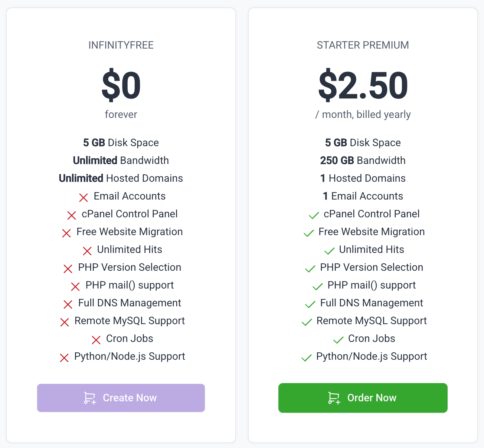Click green check beside premium Full DNS Management
484x448 pixels.
click(310, 304)
